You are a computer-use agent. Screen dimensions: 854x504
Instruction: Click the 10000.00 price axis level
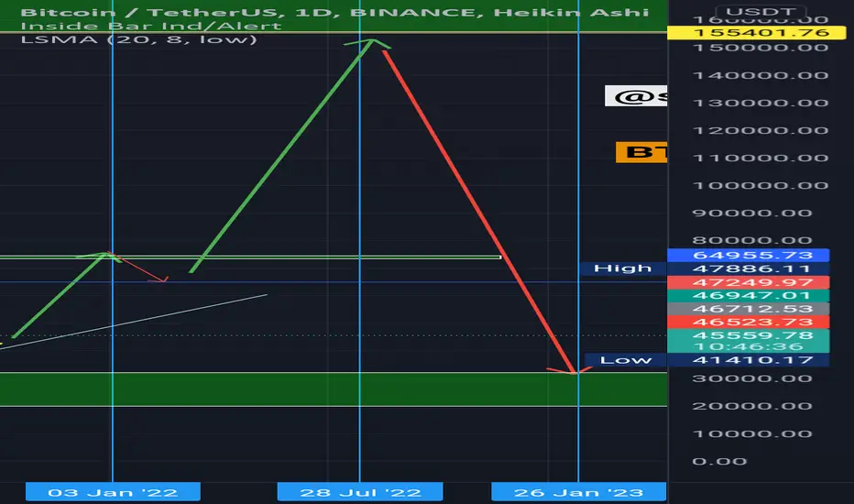coord(752,434)
